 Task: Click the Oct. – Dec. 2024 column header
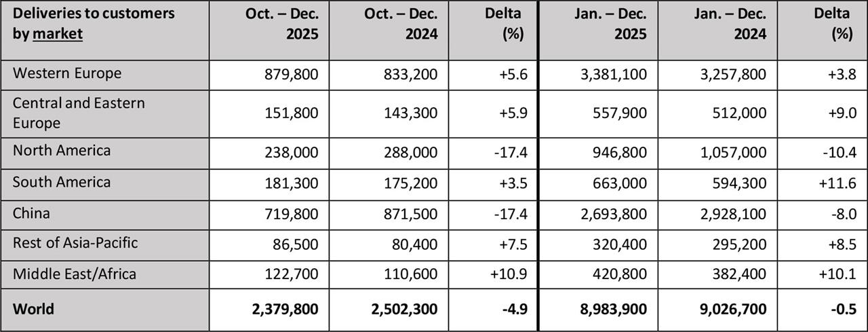click(401, 24)
